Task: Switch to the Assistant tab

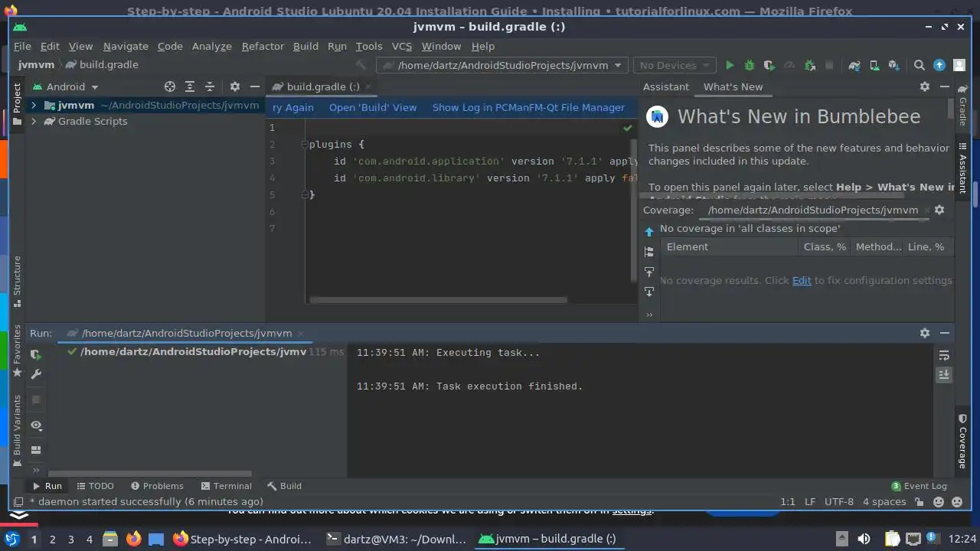Action: 665,87
